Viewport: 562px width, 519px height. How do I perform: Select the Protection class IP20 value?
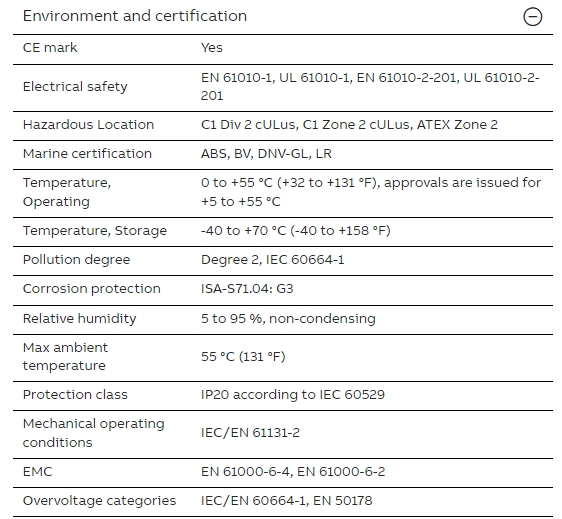click(292, 395)
